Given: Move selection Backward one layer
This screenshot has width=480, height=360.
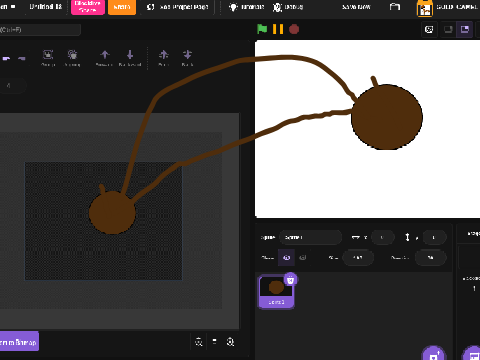Looking at the screenshot, I should click(x=130, y=58).
